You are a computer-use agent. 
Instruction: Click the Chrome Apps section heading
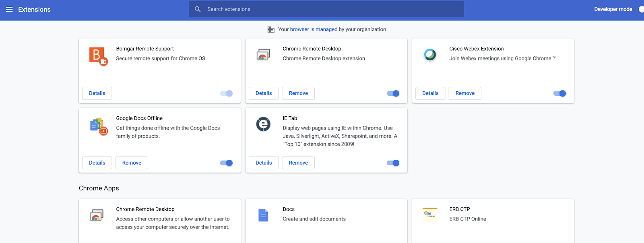[x=99, y=188]
